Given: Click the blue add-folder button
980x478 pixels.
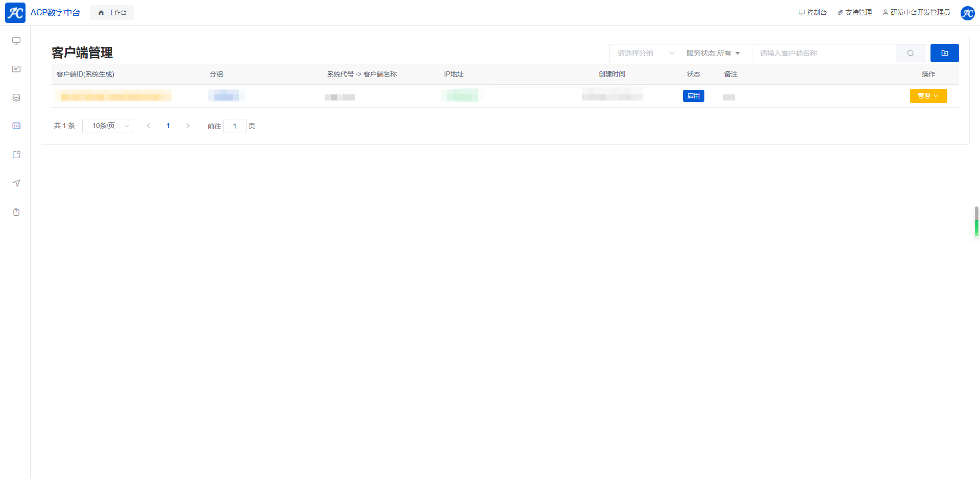Looking at the screenshot, I should coord(944,53).
